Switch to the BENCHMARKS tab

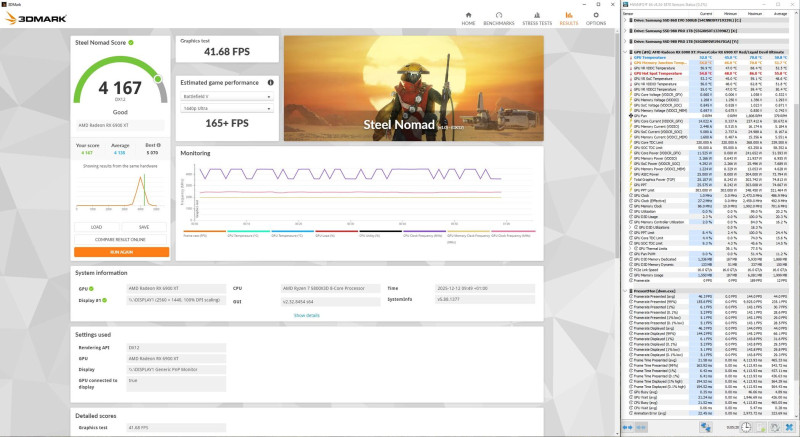tap(498, 19)
